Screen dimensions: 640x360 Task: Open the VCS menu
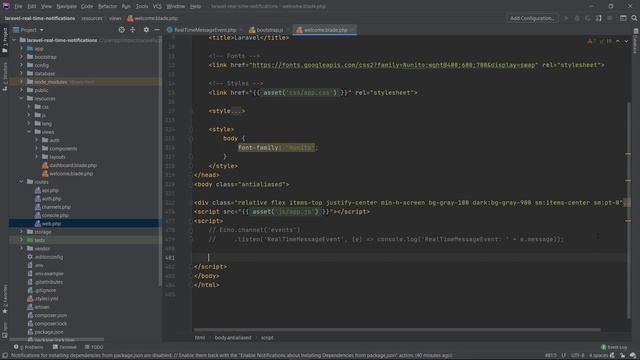tap(157, 6)
